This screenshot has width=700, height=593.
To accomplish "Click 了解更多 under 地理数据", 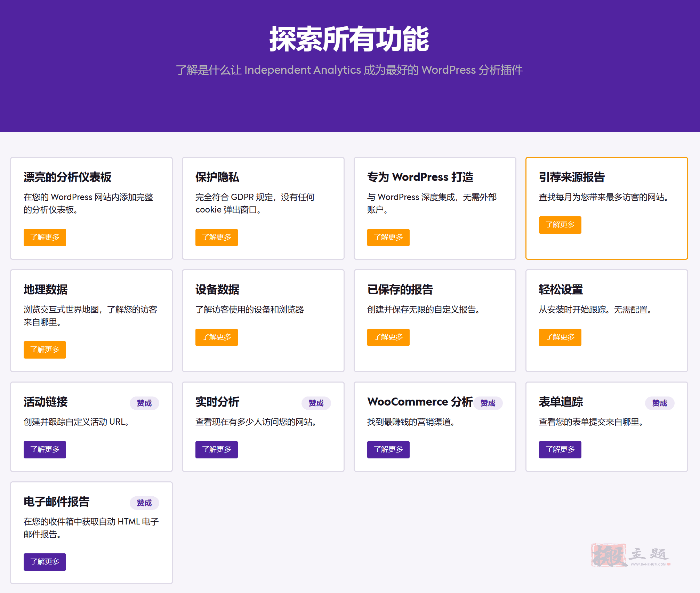I will 45,350.
